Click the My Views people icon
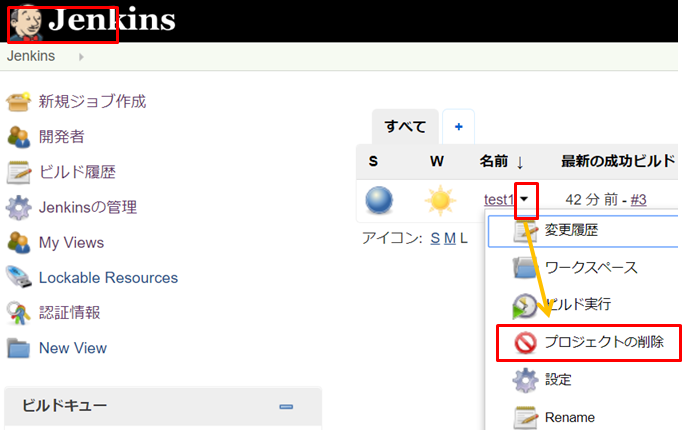 18,243
